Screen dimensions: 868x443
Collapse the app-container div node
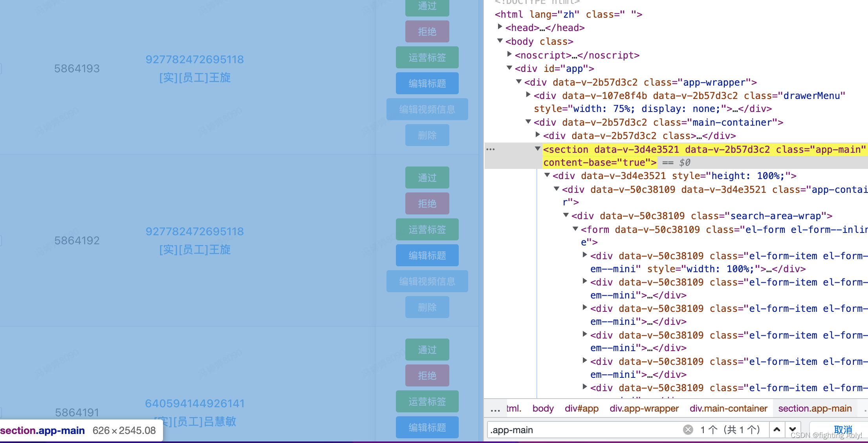pos(557,189)
